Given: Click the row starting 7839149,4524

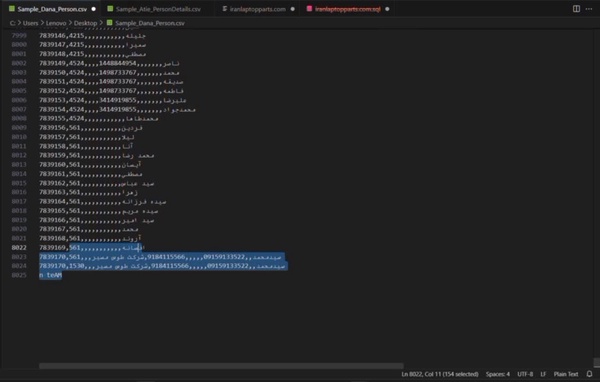Looking at the screenshot, I should (109, 63).
